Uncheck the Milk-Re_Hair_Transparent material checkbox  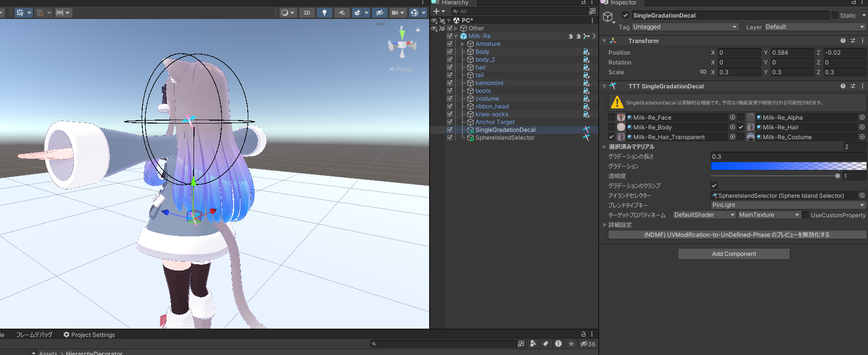tap(611, 137)
